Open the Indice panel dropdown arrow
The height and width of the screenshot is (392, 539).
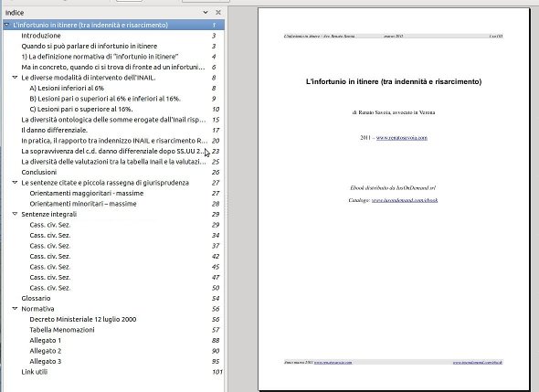pyautogui.click(x=206, y=13)
